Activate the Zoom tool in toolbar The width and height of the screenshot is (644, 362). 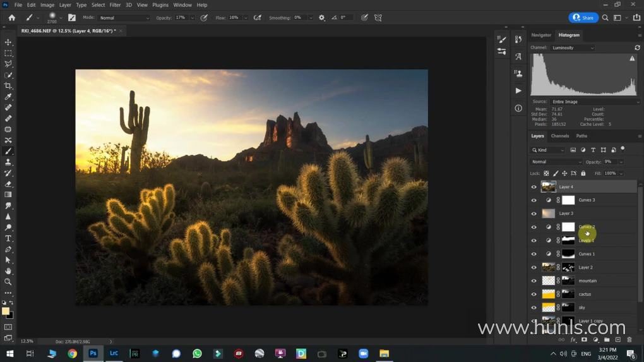8,282
